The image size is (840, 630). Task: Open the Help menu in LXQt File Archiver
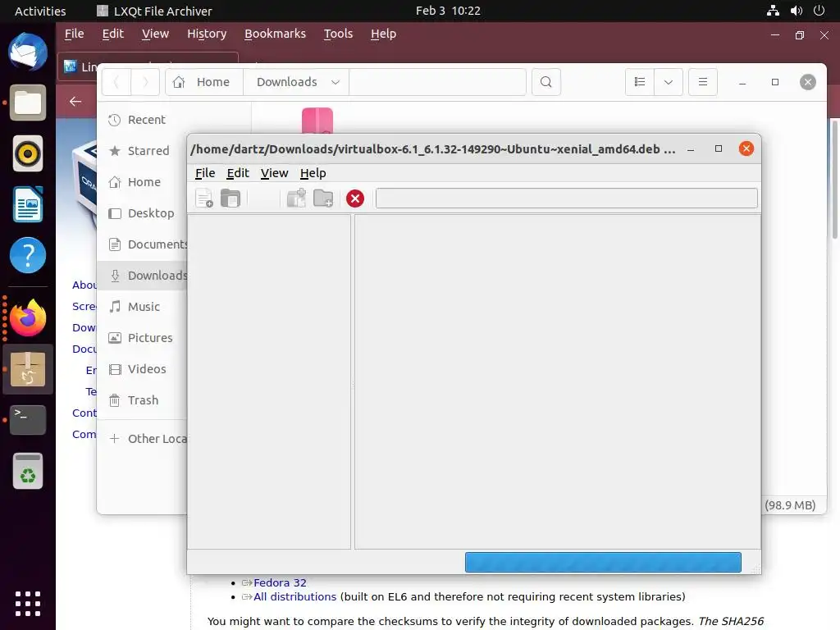coord(313,173)
